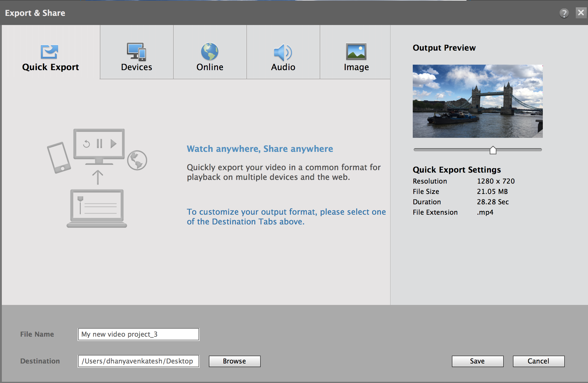This screenshot has width=588, height=383.
Task: Open help with the question mark icon
Action: tap(564, 13)
